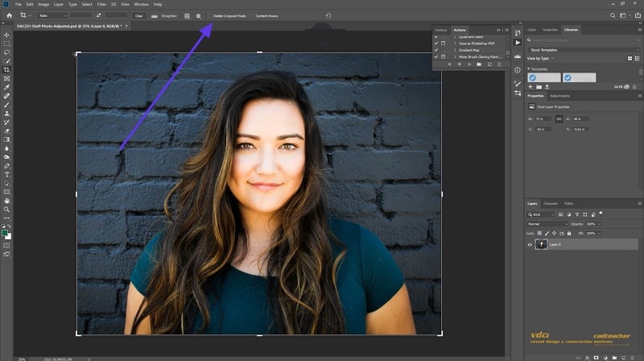
Task: Click the Search Current Library field
Action: coord(583,40)
